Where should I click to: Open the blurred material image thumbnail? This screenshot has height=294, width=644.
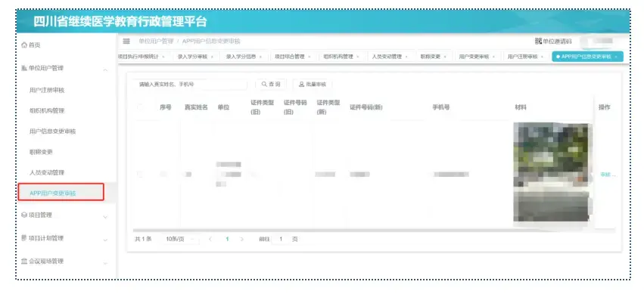[x=553, y=172]
